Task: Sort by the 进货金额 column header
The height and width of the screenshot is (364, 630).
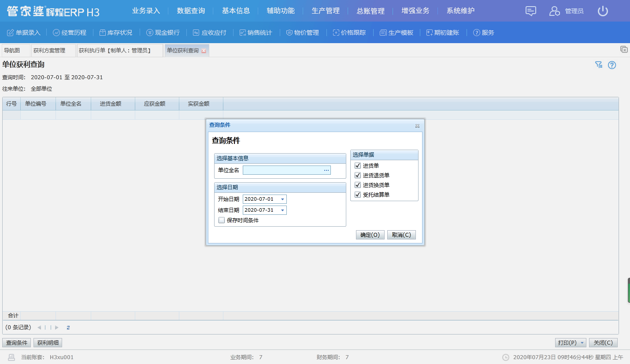Action: tap(113, 104)
